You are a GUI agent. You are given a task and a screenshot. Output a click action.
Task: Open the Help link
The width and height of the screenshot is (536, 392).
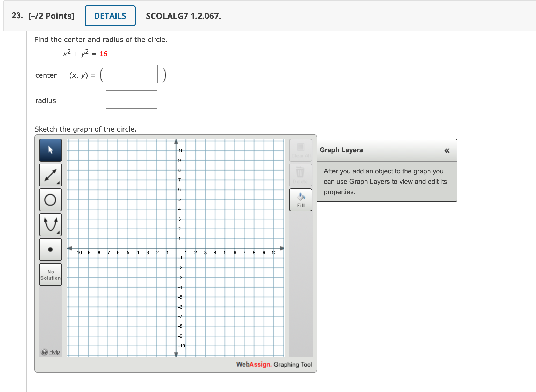click(55, 352)
